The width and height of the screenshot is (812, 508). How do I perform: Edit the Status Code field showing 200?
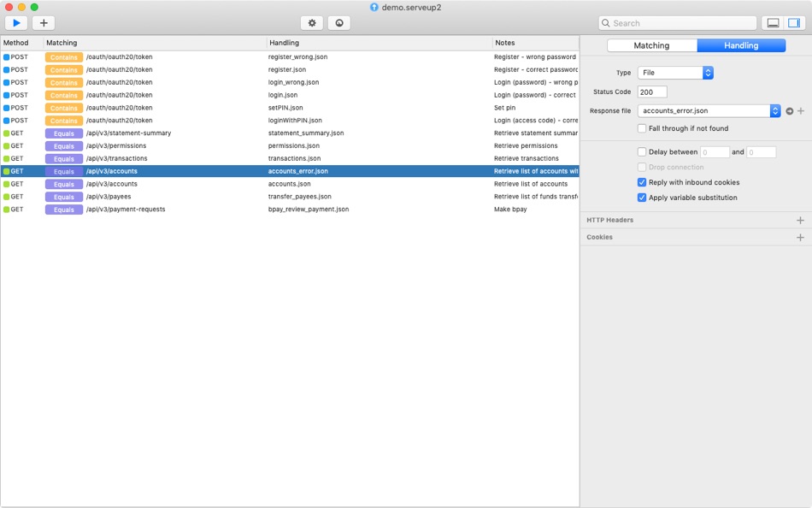[652, 92]
